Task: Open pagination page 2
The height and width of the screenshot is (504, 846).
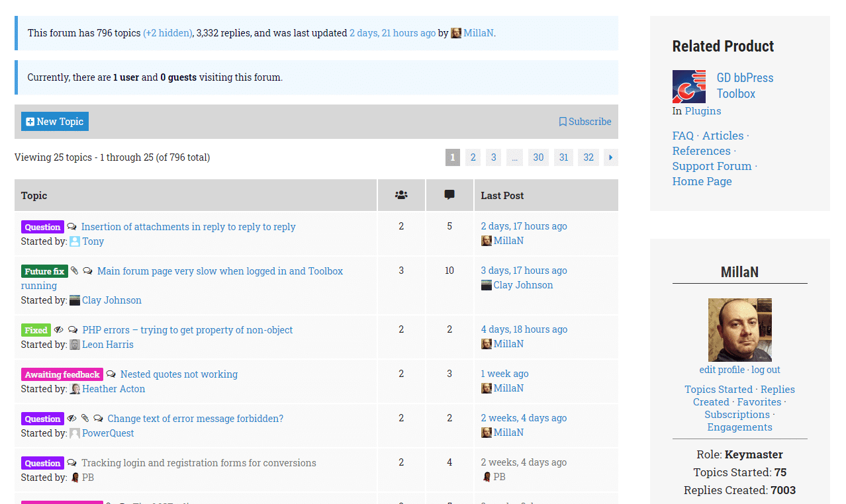Action: click(x=473, y=157)
